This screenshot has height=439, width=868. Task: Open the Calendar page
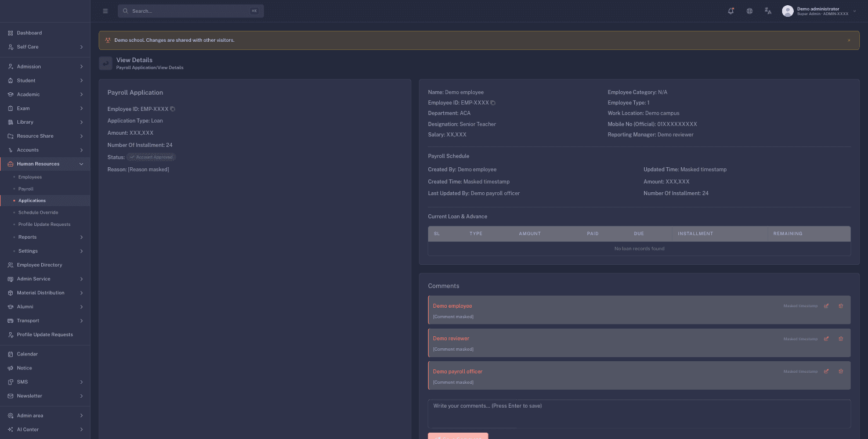pos(45,354)
